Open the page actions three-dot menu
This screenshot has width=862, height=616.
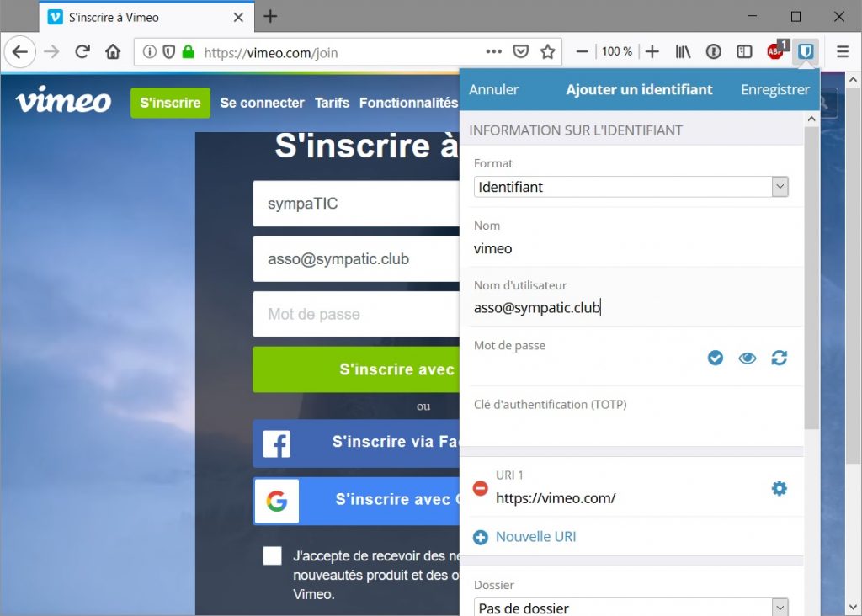click(494, 52)
